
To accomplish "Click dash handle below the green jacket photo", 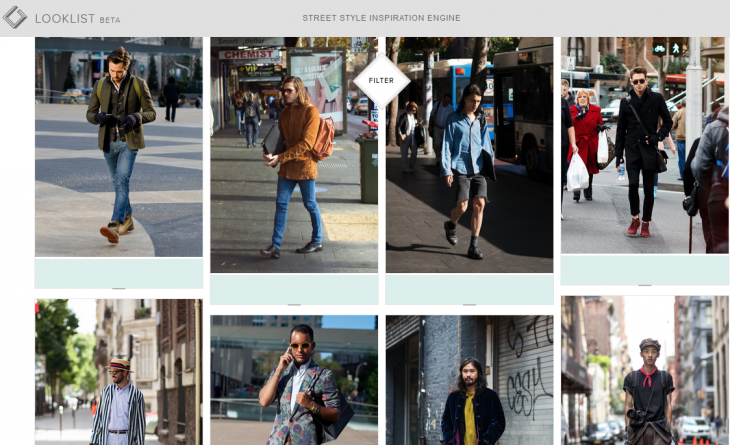I will pyautogui.click(x=119, y=288).
